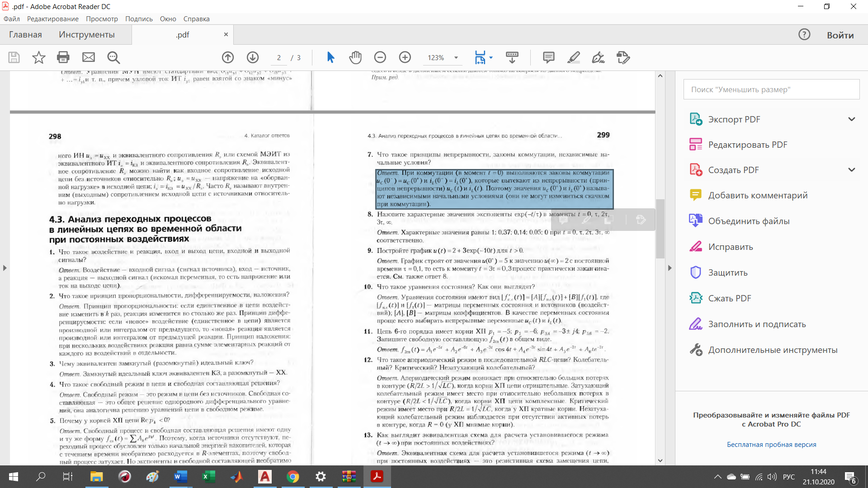This screenshot has height=488, width=868.
Task: Open the Просмотр menu
Action: 102,19
